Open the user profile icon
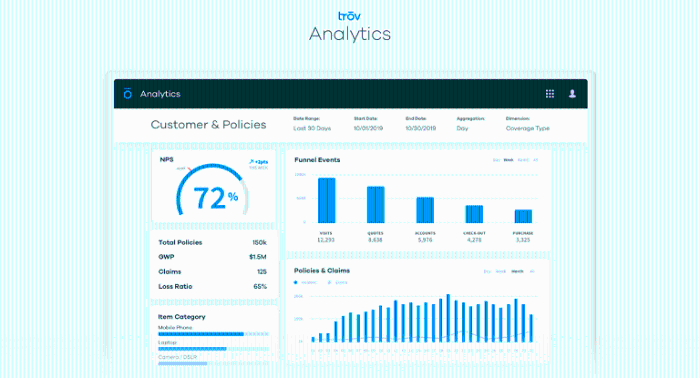The height and width of the screenshot is (378, 700). coord(572,94)
